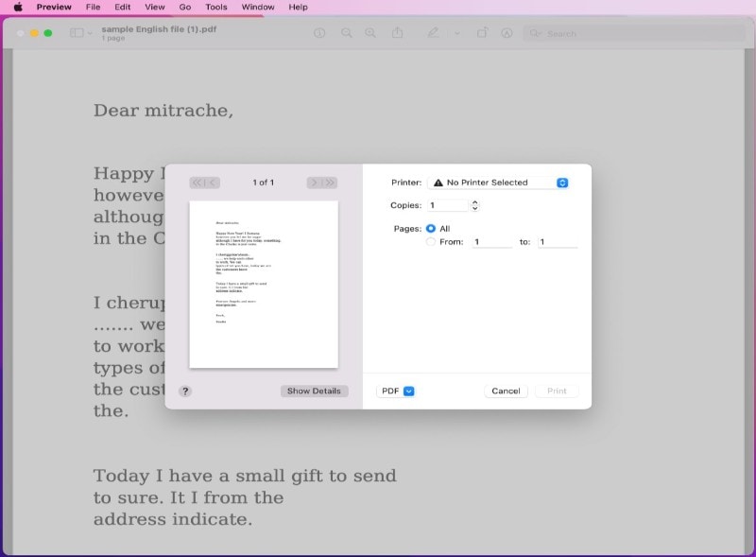Open the Help menu

[x=298, y=7]
